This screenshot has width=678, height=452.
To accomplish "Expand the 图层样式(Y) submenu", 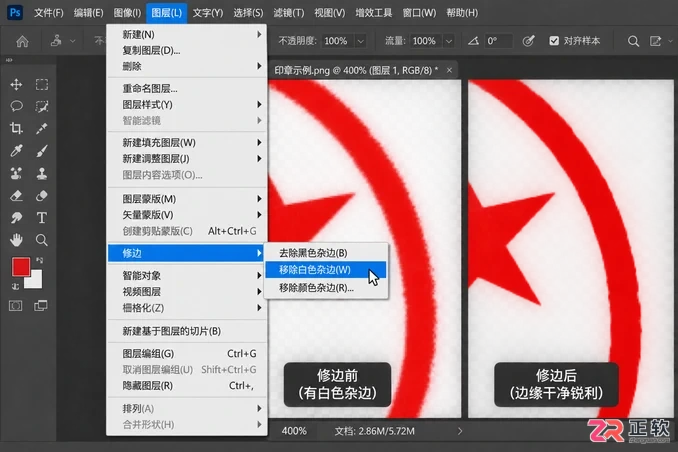I will pyautogui.click(x=187, y=105).
